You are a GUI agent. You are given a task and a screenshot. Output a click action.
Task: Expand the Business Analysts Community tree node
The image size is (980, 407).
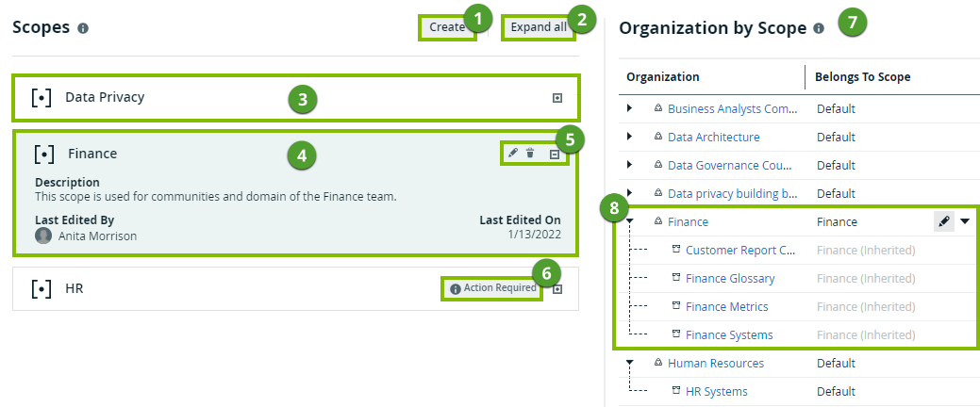click(630, 109)
